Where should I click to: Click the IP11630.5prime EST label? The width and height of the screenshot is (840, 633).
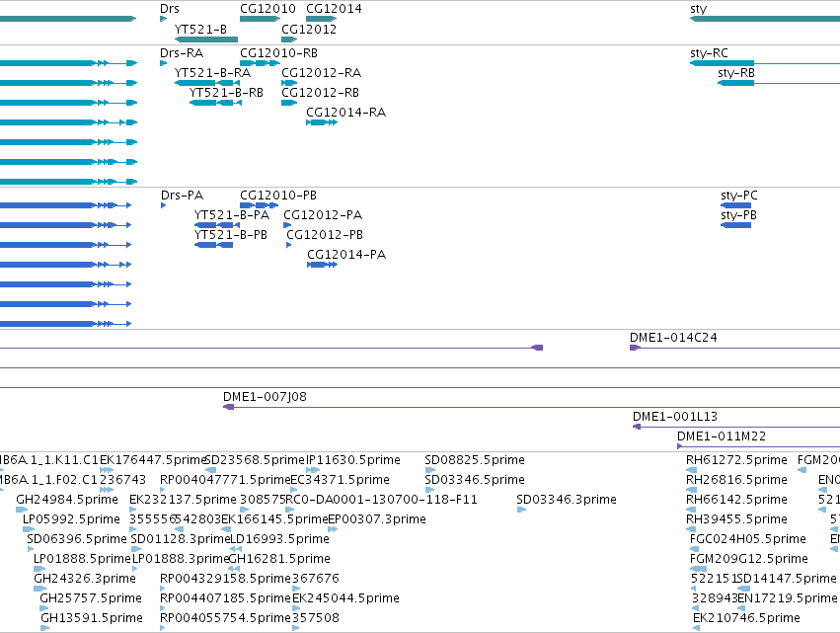(353, 460)
